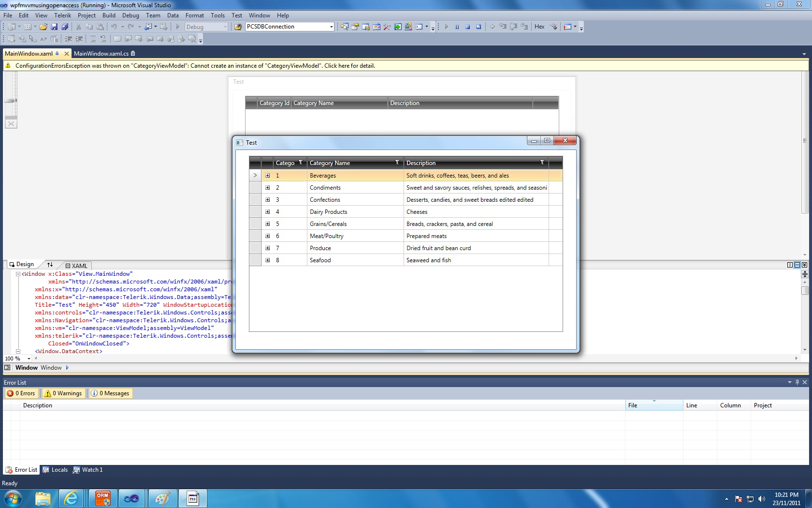Open Windows Explorer folder in taskbar
Viewport: 812px width, 508px height.
43,498
